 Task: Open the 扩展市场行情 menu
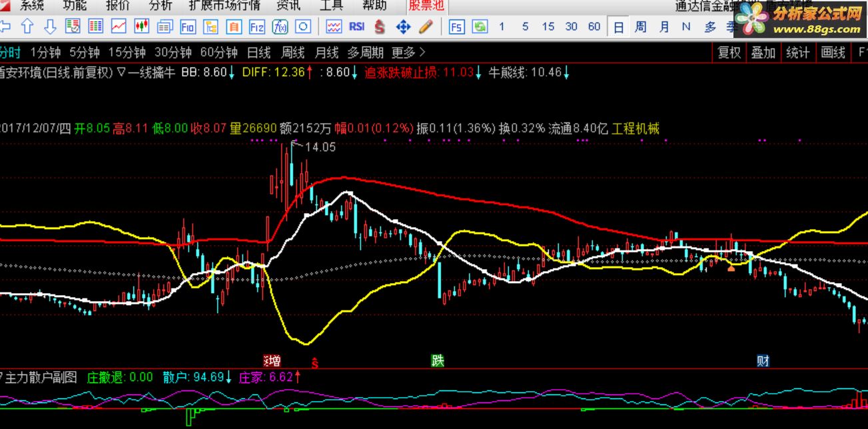[224, 6]
